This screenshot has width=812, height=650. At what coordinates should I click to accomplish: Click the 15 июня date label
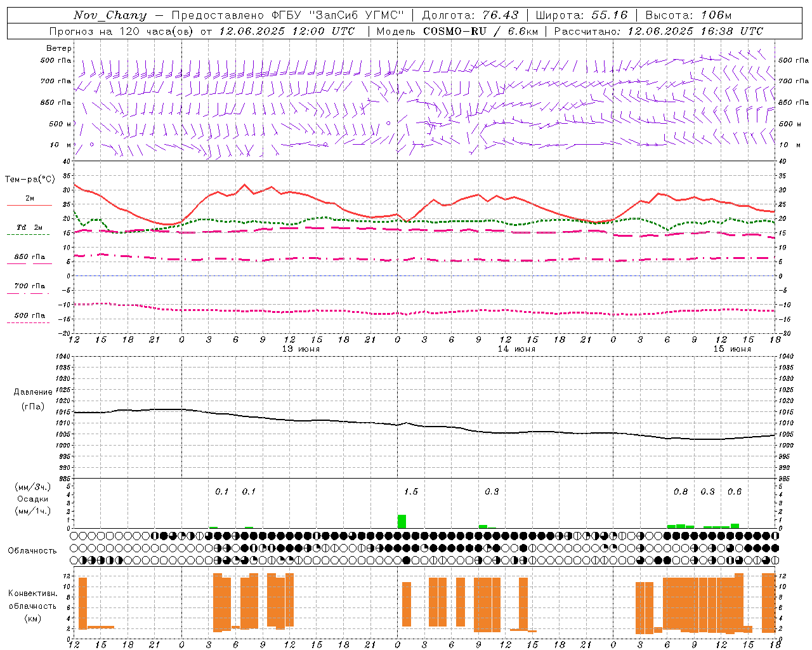[732, 349]
